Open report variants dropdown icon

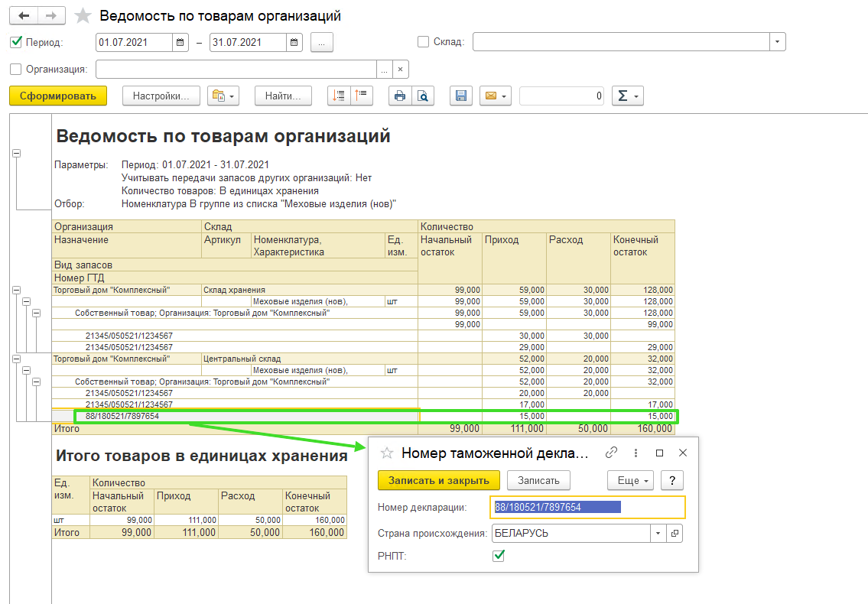tap(223, 96)
